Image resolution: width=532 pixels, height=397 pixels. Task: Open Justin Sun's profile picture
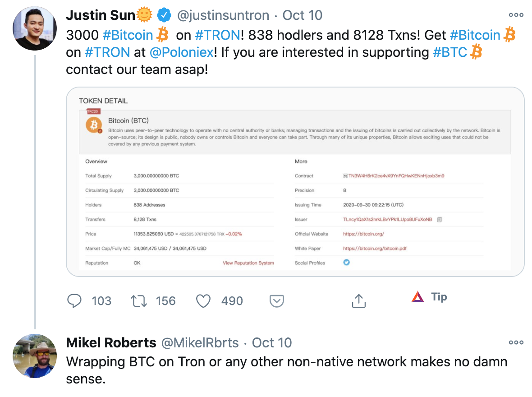(x=35, y=28)
